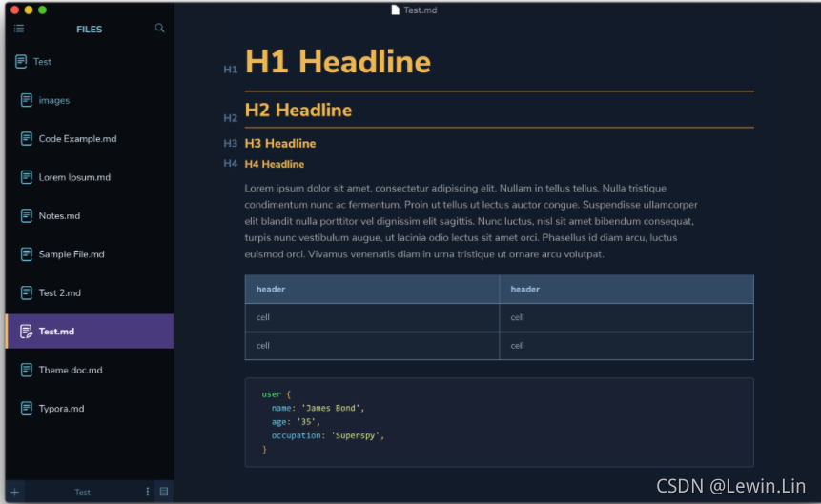Click the name: 'James Bond' code line
Viewport: 821px width, 504px height.
click(318, 408)
